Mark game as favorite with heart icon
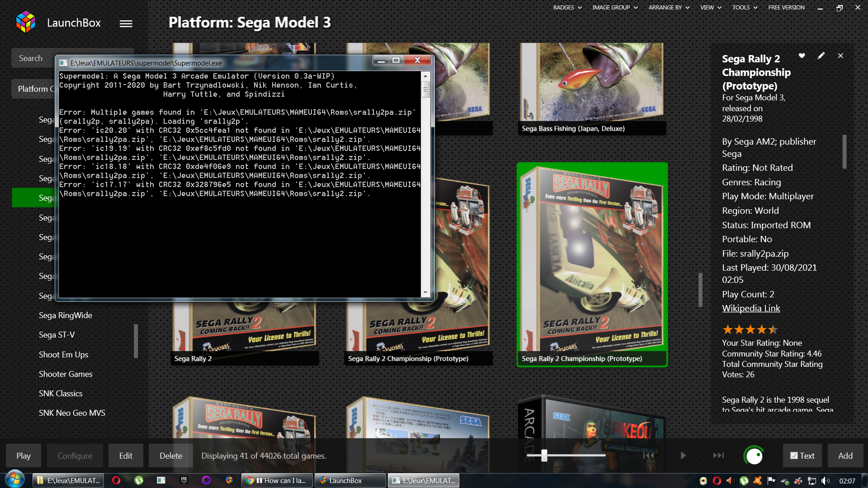Image resolution: width=868 pixels, height=488 pixels. pyautogui.click(x=802, y=56)
